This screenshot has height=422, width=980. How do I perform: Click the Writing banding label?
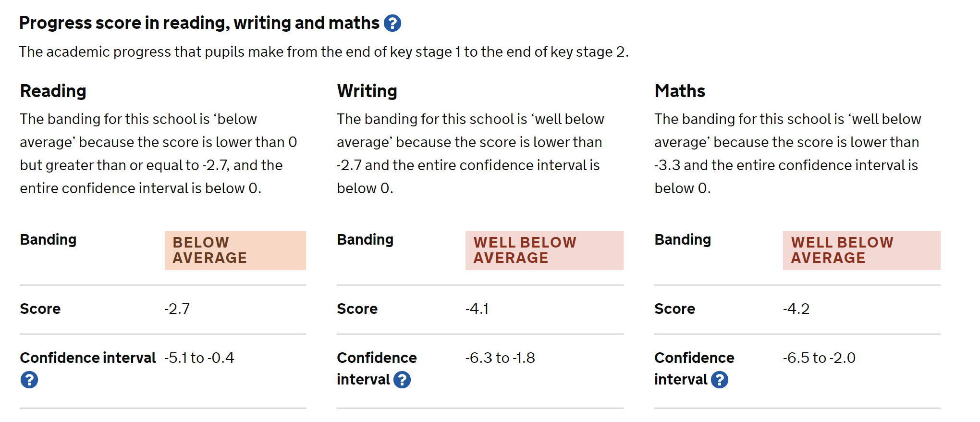click(366, 239)
